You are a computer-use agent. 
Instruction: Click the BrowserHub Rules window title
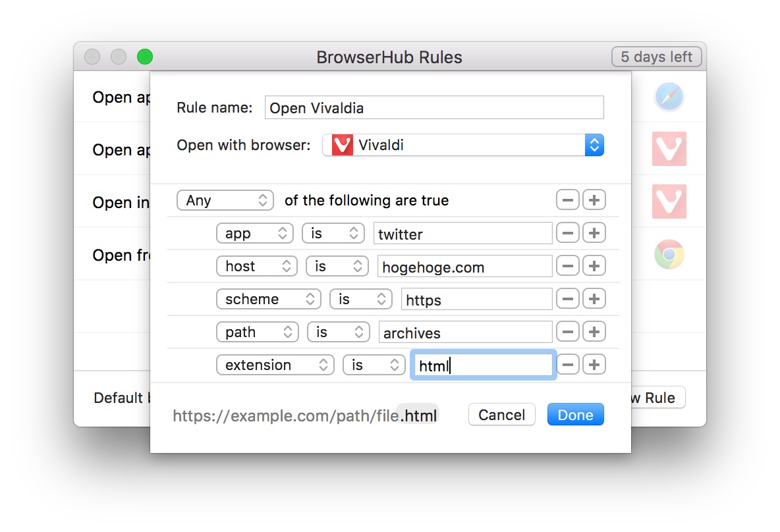389,57
